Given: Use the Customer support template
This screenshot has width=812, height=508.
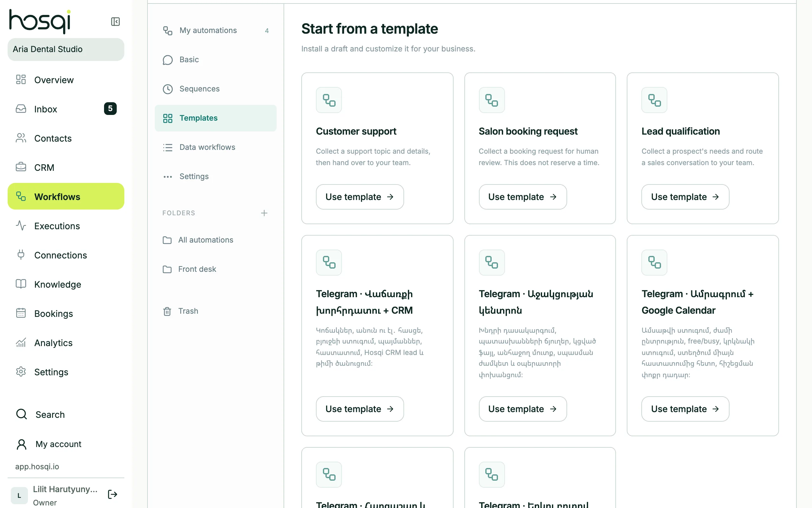Looking at the screenshot, I should 360,197.
